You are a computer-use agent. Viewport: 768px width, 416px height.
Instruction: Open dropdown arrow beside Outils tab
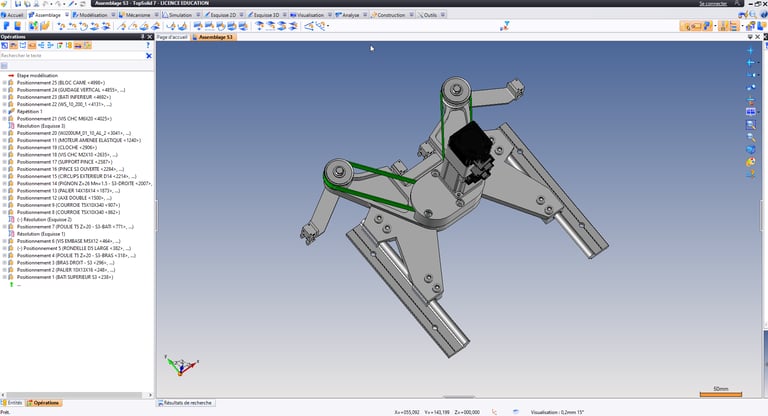442,15
